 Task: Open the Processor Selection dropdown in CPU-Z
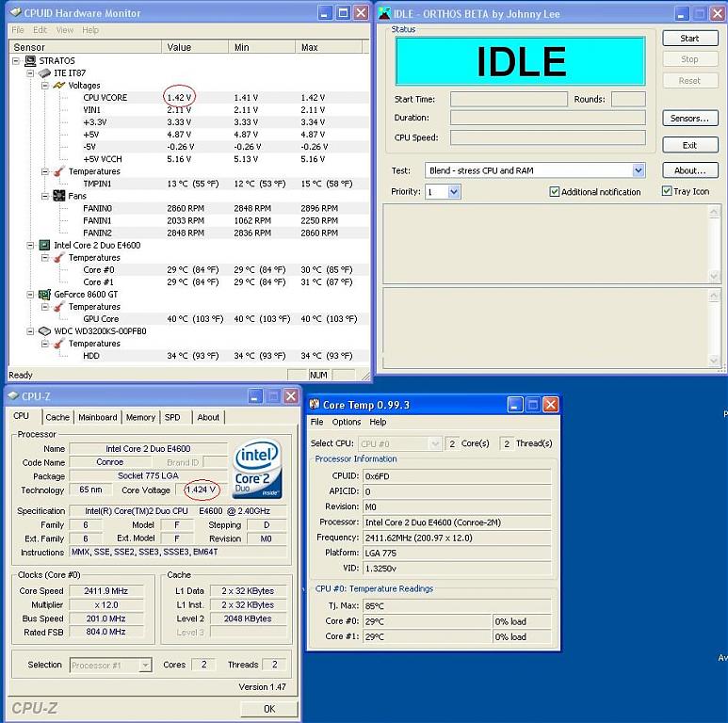coord(145,665)
